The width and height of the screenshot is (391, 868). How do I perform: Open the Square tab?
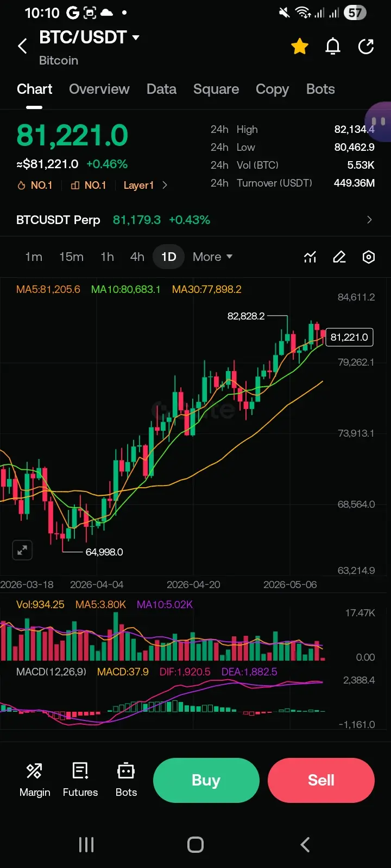pos(216,89)
